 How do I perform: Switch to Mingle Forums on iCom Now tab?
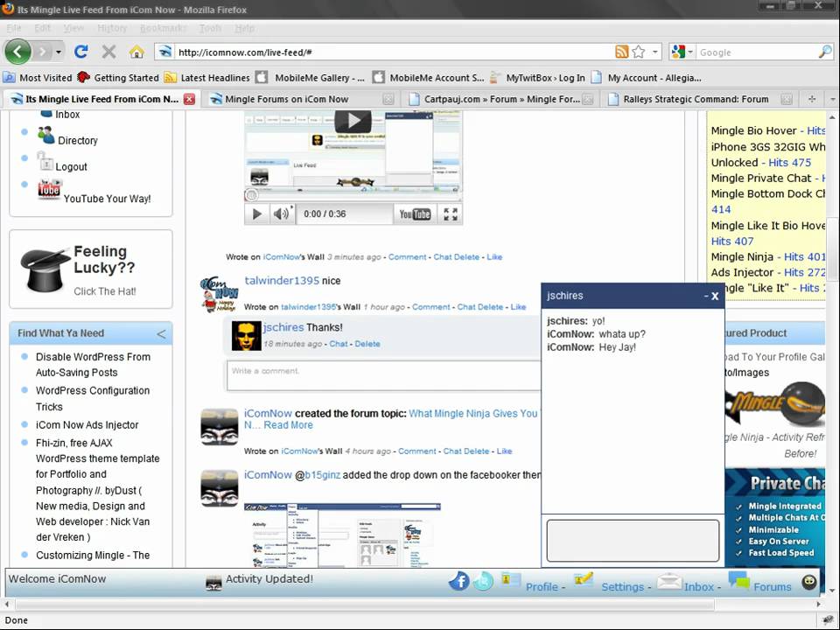tap(287, 99)
